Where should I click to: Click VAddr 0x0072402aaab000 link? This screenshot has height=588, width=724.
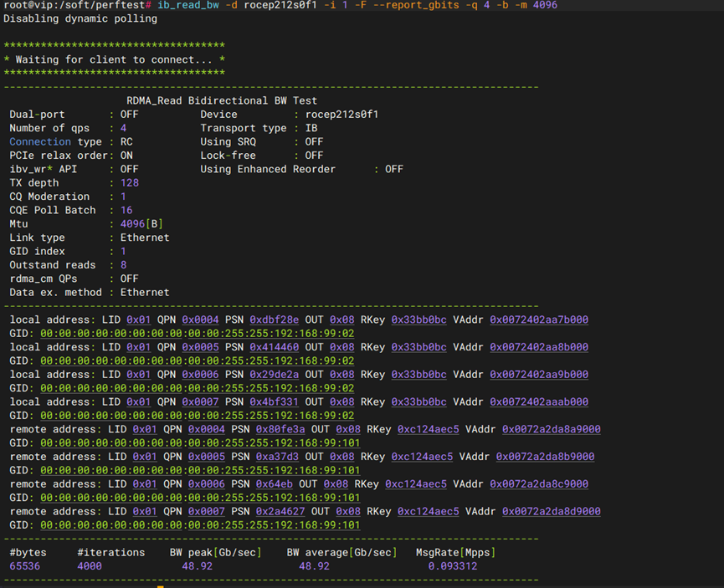[x=538, y=402]
